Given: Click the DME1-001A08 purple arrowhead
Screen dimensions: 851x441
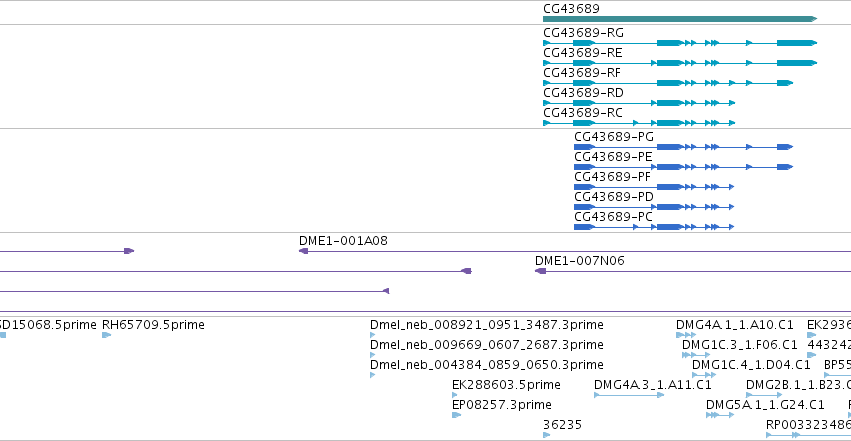Looking at the screenshot, I should (x=303, y=251).
